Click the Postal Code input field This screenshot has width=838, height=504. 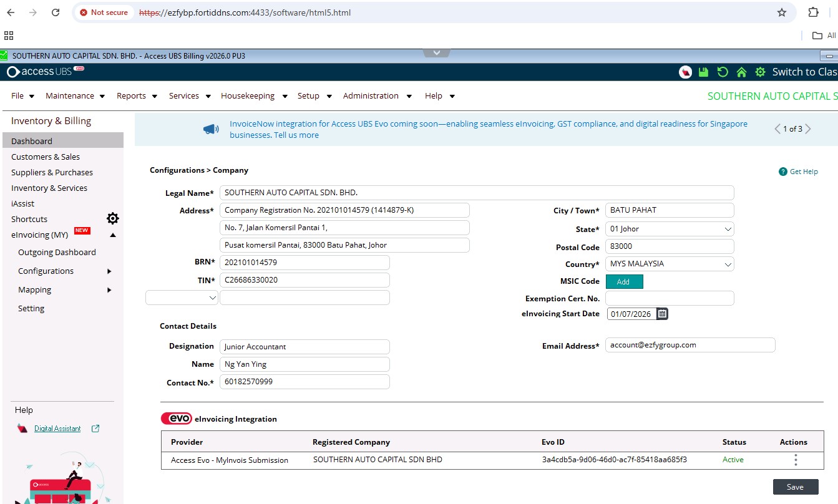670,246
